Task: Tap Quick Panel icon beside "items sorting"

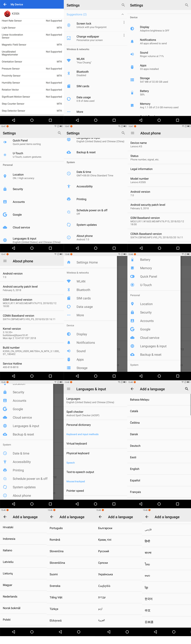Action: coord(5,142)
